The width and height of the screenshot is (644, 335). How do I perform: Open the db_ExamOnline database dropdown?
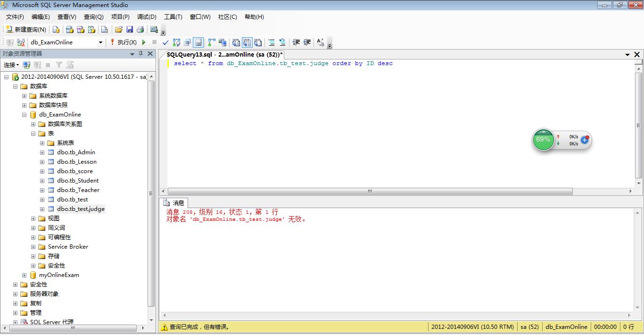100,42
